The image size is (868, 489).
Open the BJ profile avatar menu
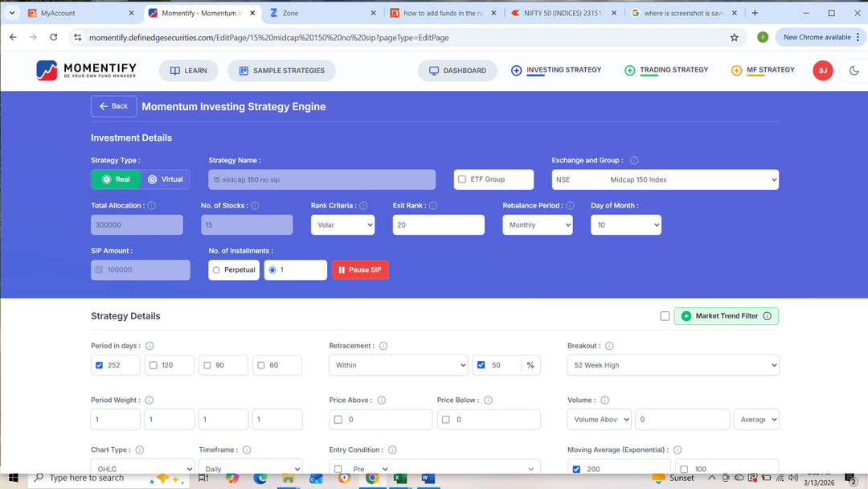(822, 71)
